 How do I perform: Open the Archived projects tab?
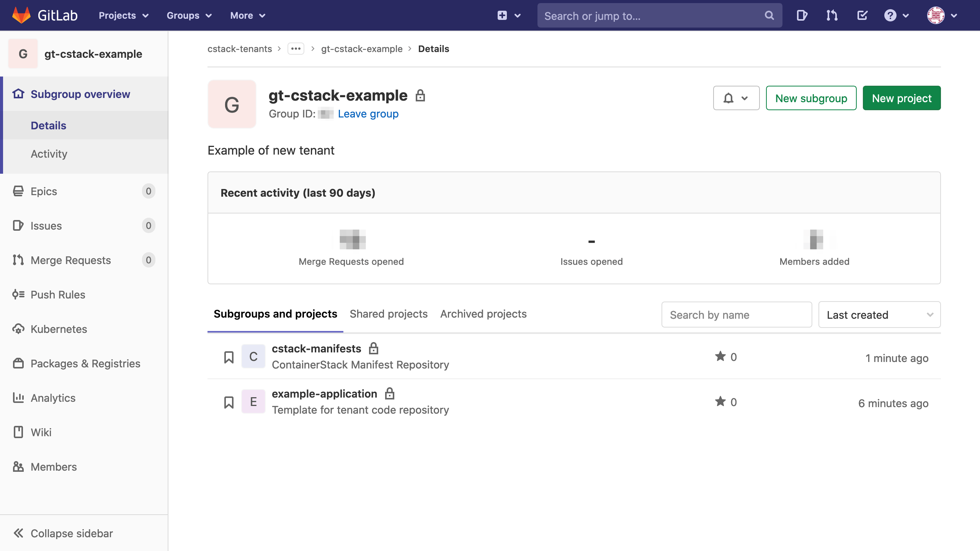pos(483,314)
